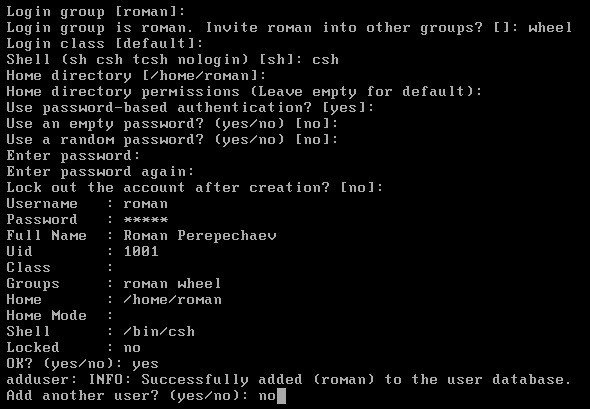Click the 'wheel' text on group invite line
The image size is (590, 409).
point(549,27)
